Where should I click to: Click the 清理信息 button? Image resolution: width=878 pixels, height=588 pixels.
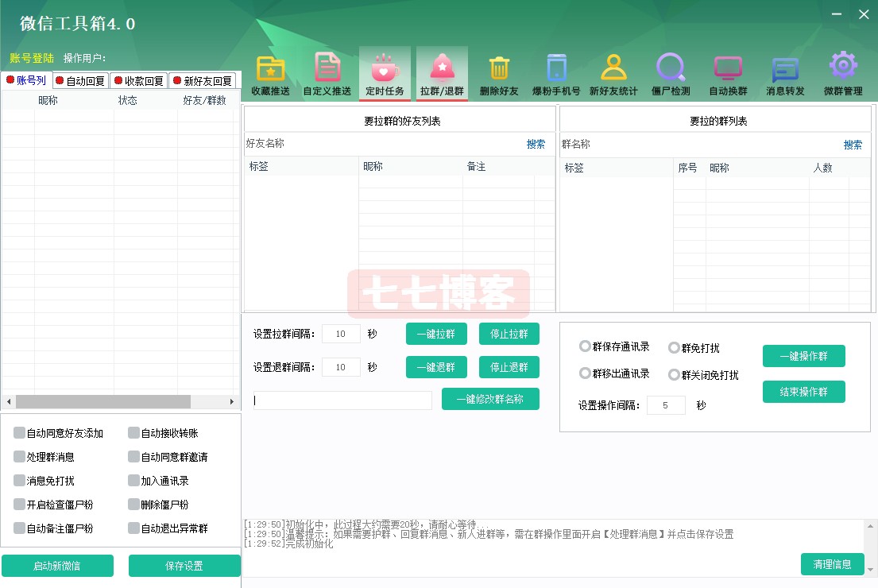coord(832,564)
